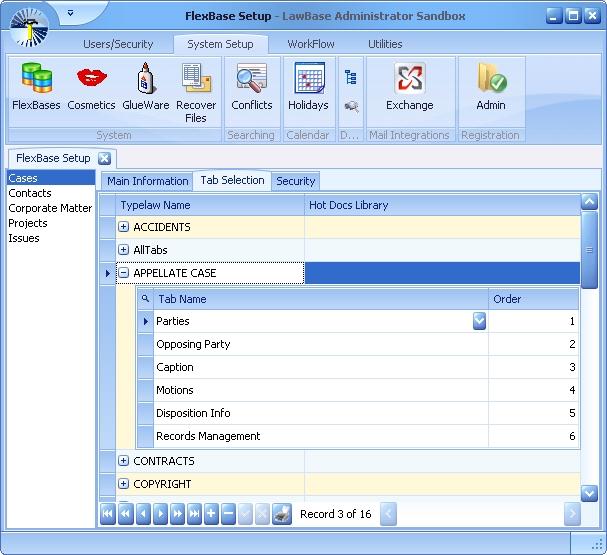Switch to WorkFlow ribbon tab
The width and height of the screenshot is (607, 555).
(311, 44)
